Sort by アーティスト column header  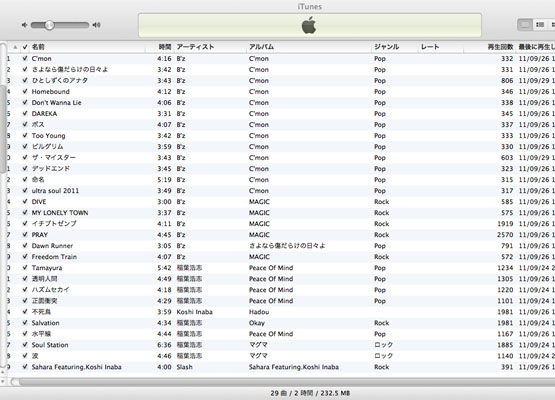195,47
